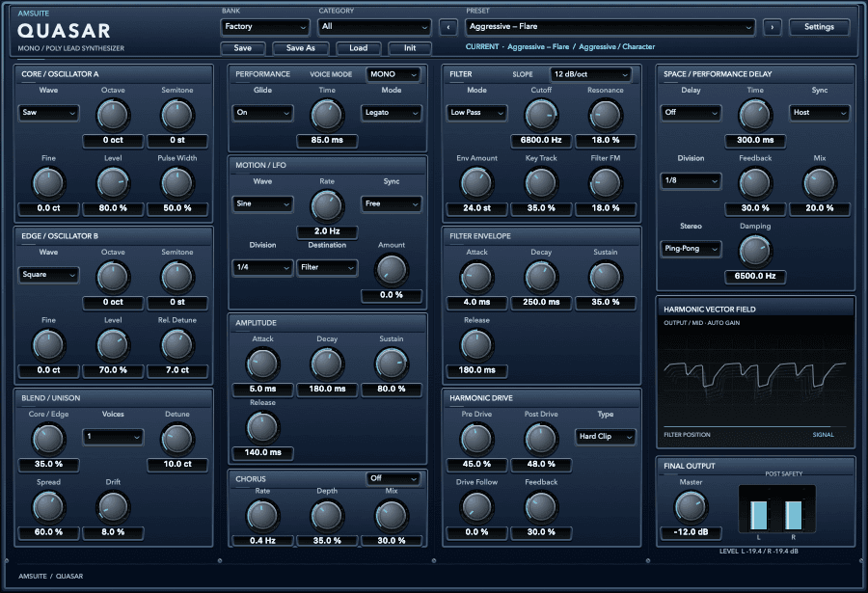Click the Delay Feedback knob
The height and width of the screenshot is (593, 868).
coord(755,183)
